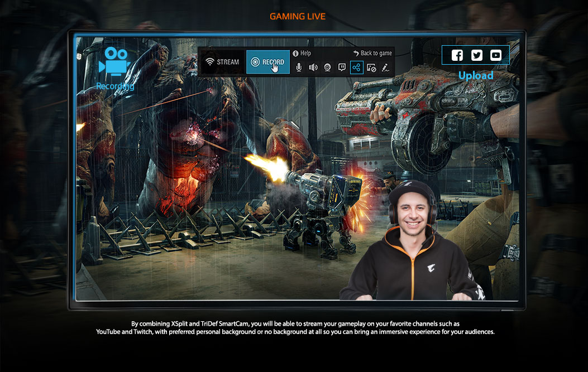This screenshot has height=372, width=588.
Task: Open the Help link
Action: 305,54
